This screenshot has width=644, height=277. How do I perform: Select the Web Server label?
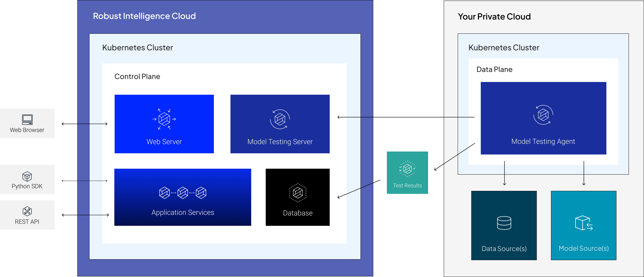tap(164, 142)
